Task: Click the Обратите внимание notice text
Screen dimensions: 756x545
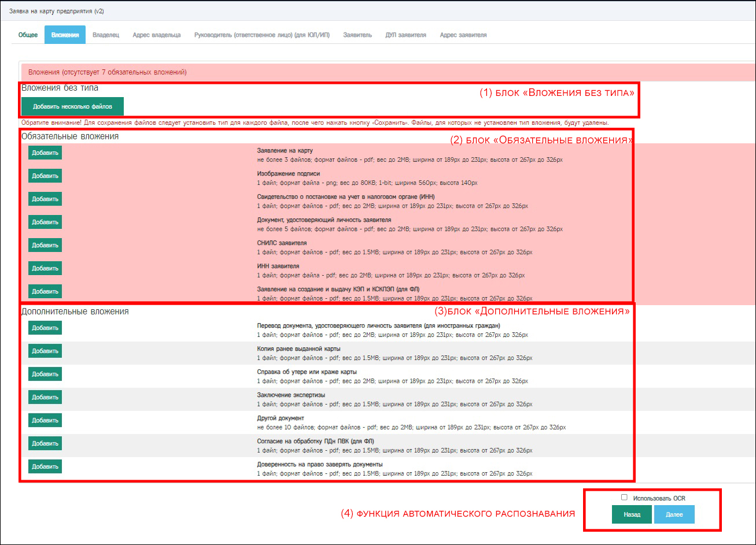Action: (x=315, y=123)
